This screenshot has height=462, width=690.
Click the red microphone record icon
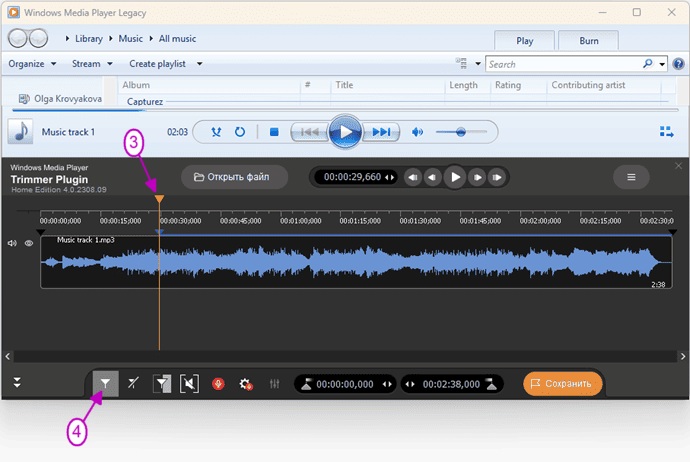(218, 384)
